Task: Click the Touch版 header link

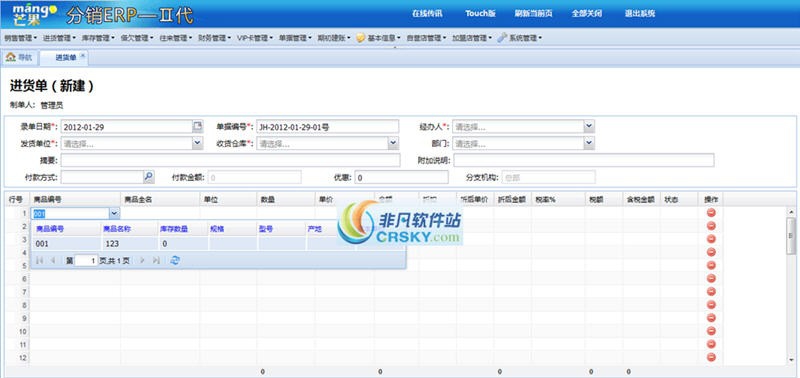Action: click(480, 14)
